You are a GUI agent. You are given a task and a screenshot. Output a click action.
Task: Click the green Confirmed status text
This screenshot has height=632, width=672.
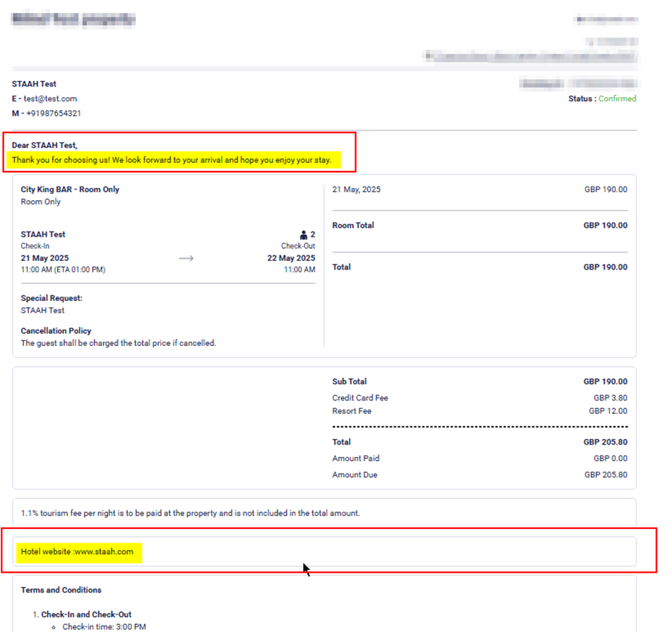[x=617, y=99]
